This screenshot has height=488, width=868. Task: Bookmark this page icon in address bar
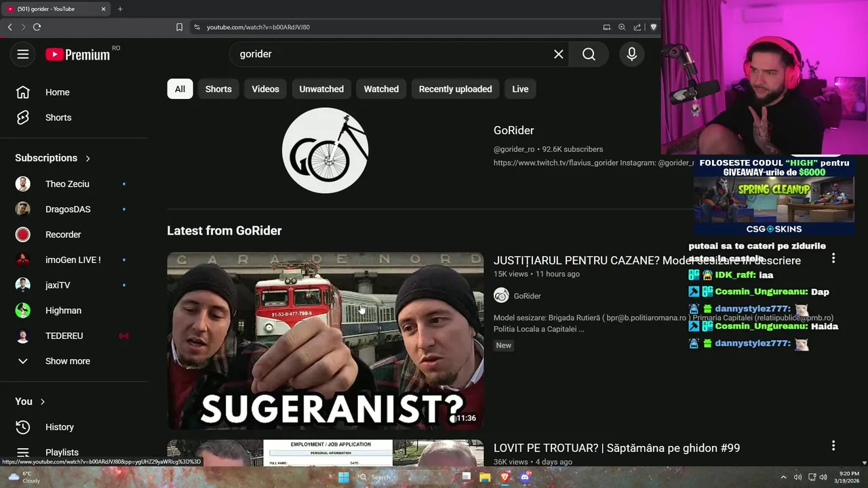tap(179, 27)
